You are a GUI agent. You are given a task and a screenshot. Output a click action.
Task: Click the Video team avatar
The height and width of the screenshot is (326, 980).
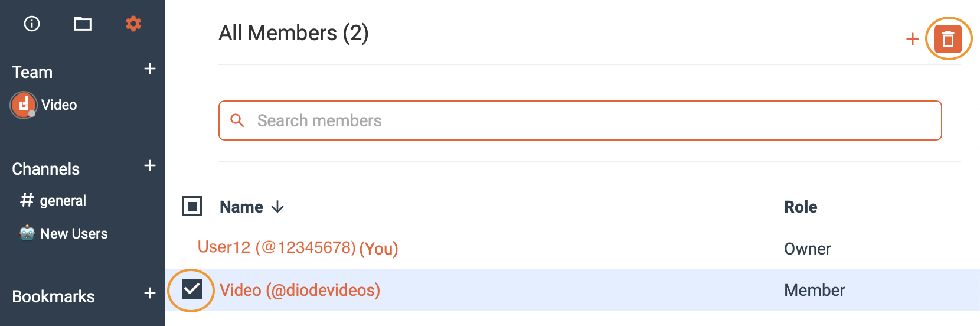(24, 105)
